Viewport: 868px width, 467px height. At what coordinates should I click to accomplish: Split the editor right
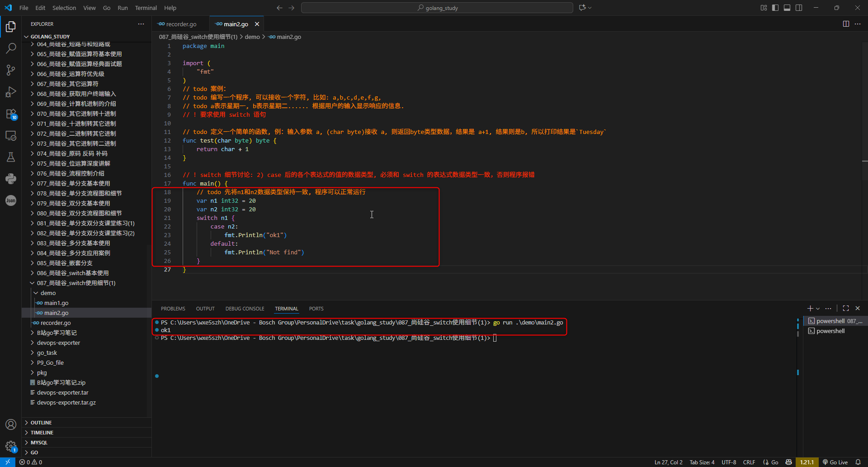pyautogui.click(x=846, y=24)
